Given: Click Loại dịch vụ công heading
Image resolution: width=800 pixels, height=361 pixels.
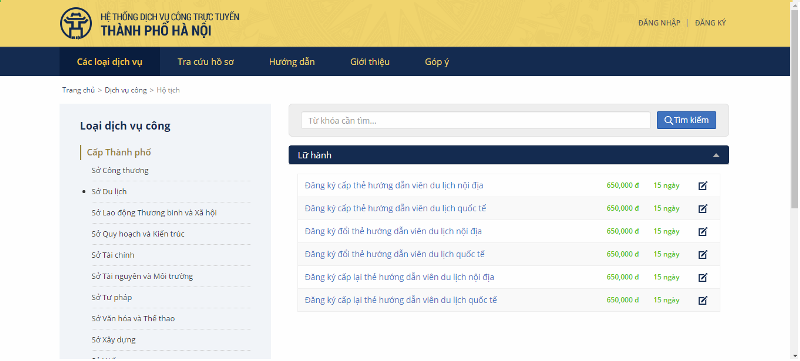Looking at the screenshot, I should (125, 126).
